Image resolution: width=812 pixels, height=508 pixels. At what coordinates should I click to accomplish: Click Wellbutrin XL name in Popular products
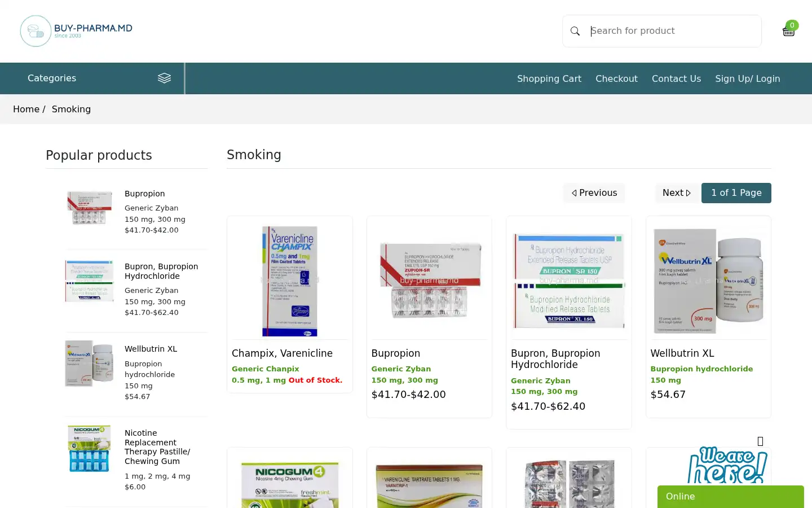point(151,349)
